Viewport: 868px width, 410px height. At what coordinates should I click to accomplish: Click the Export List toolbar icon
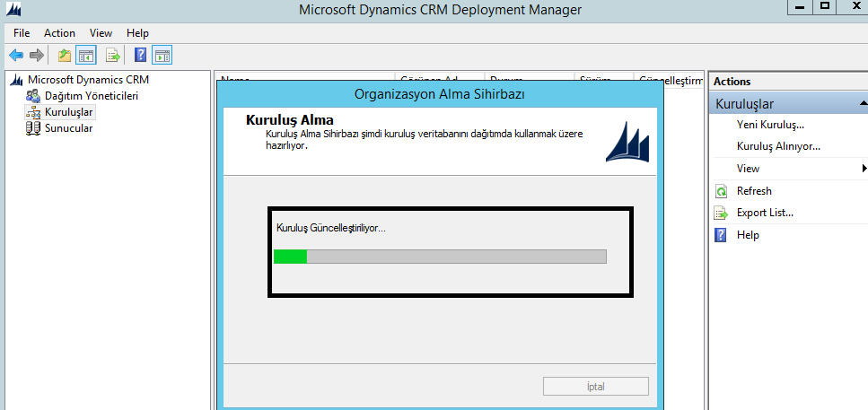pos(113,55)
